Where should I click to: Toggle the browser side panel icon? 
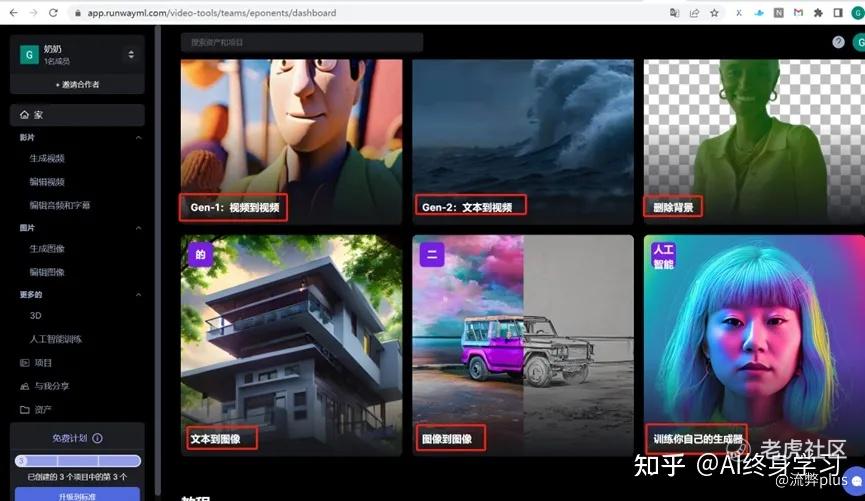[838, 13]
